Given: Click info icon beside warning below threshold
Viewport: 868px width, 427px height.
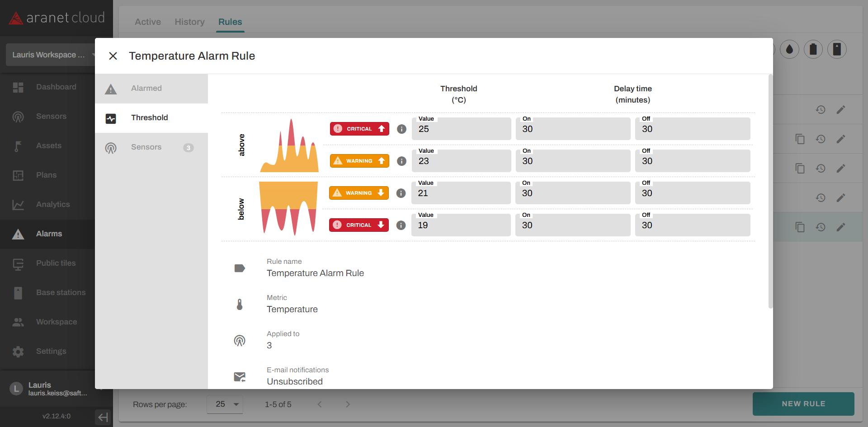Looking at the screenshot, I should pyautogui.click(x=401, y=193).
